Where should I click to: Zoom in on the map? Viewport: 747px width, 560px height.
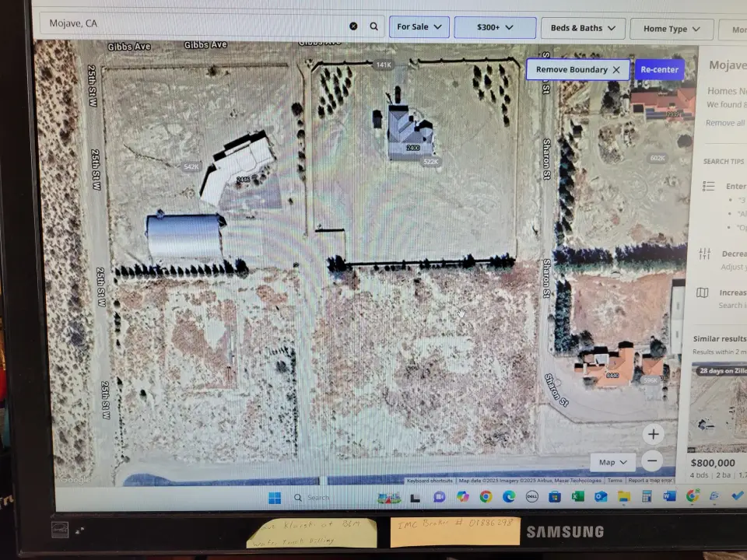653,434
